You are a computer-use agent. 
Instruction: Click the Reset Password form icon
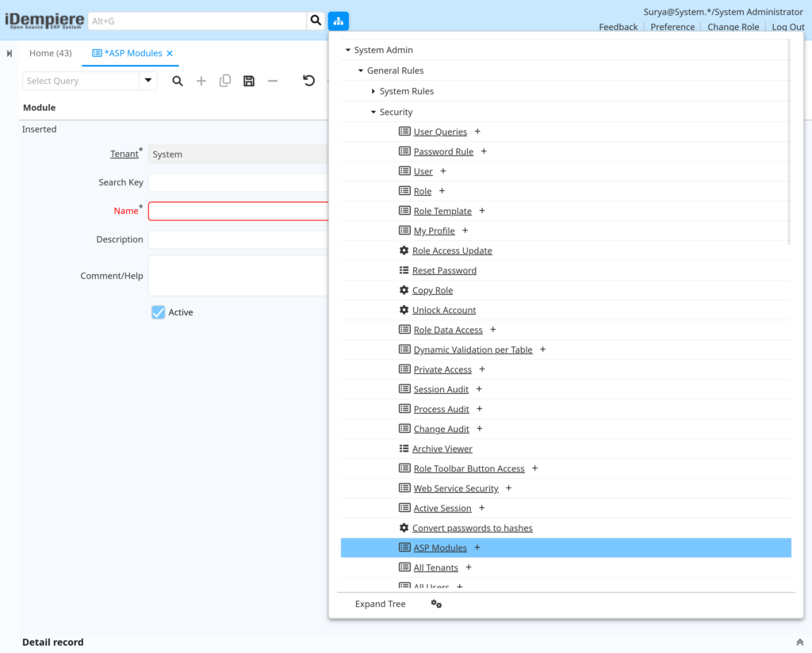pyautogui.click(x=404, y=270)
